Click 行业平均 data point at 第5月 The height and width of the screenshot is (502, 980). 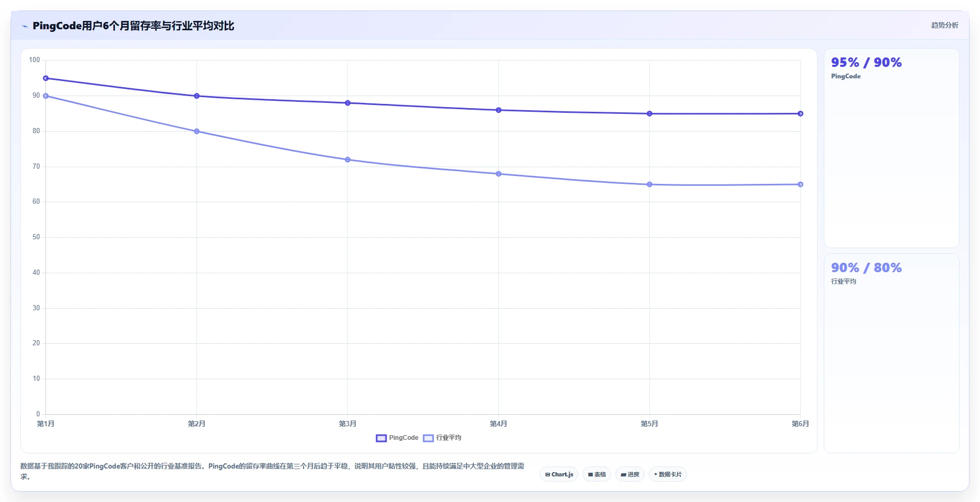[x=650, y=184]
